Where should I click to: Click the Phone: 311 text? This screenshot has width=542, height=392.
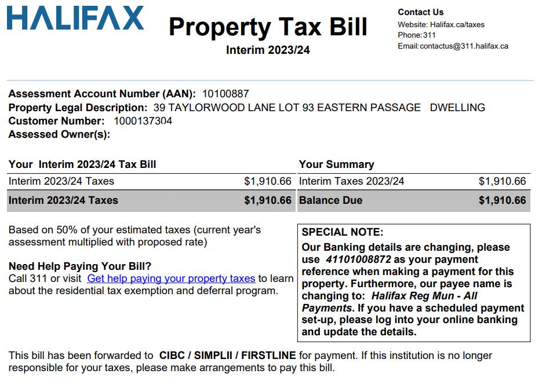[417, 35]
